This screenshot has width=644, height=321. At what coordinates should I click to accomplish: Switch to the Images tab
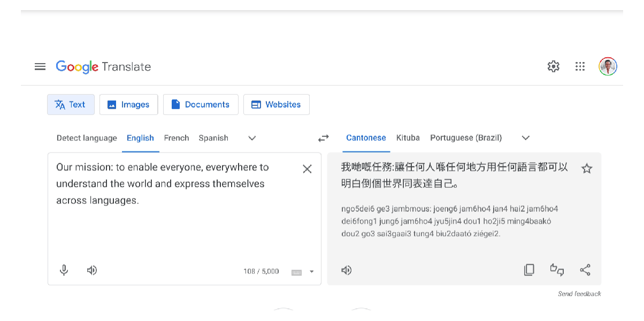(128, 104)
